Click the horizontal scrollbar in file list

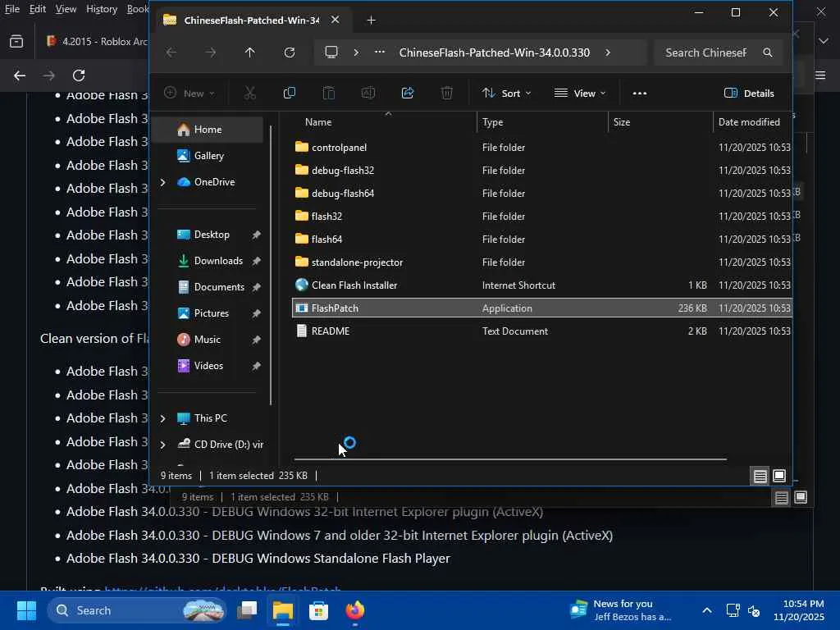coord(510,459)
